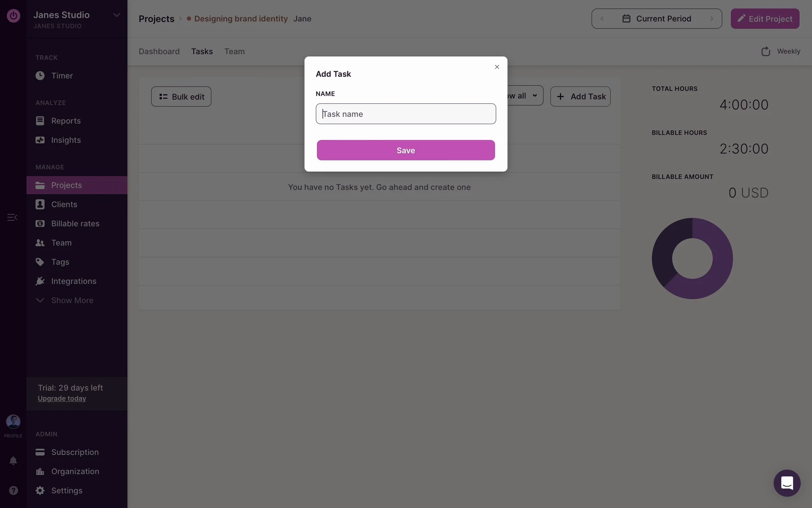Image resolution: width=812 pixels, height=508 pixels.
Task: Open the chat support bubble
Action: [x=787, y=483]
